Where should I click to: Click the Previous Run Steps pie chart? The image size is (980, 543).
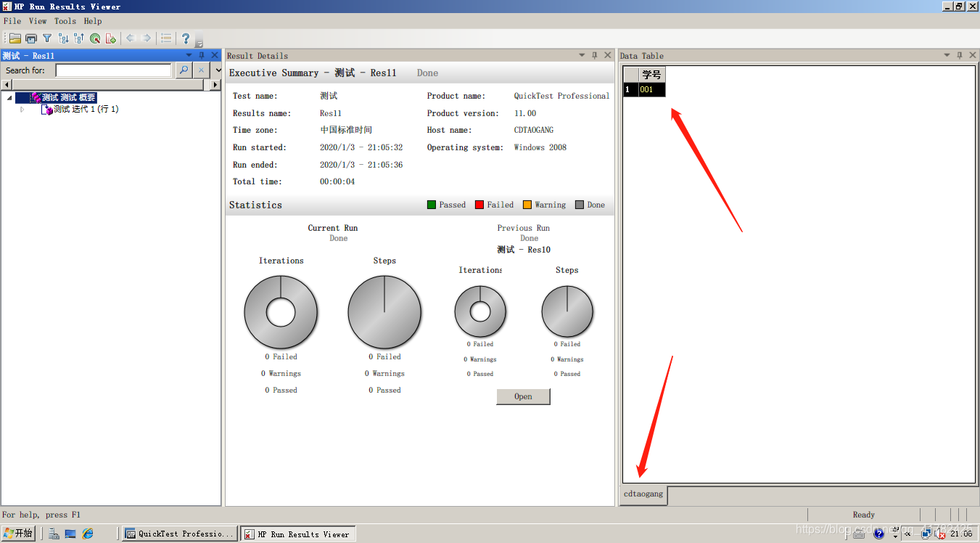(567, 311)
